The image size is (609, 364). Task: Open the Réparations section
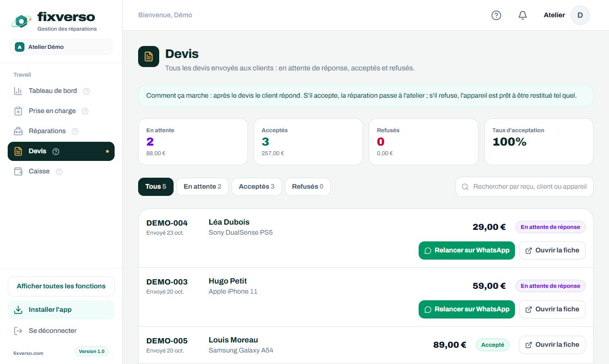click(x=61, y=131)
